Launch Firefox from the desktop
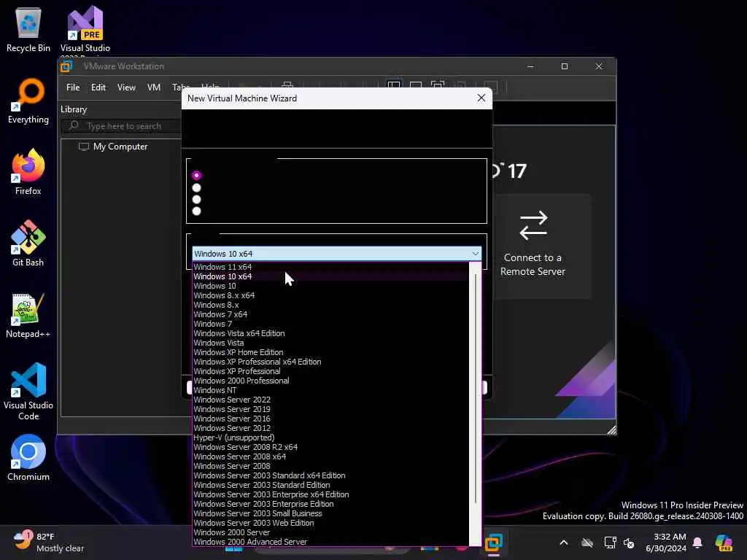Screen dimensions: 747x560 click(x=28, y=172)
